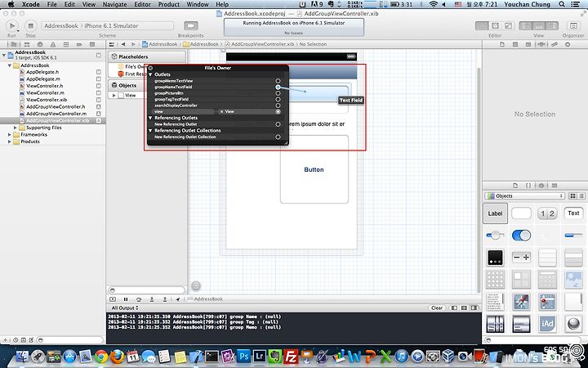Pick the Image View object in the library
The image size is (588, 368).
(573, 280)
